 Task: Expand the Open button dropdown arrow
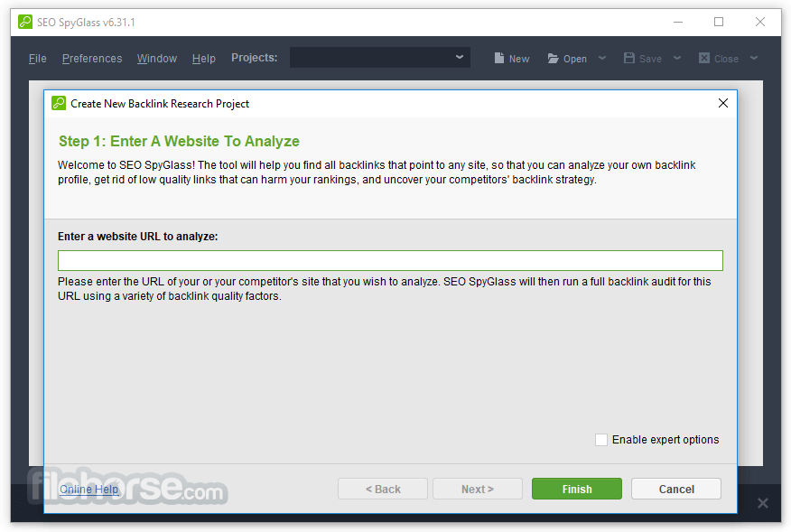pos(602,58)
